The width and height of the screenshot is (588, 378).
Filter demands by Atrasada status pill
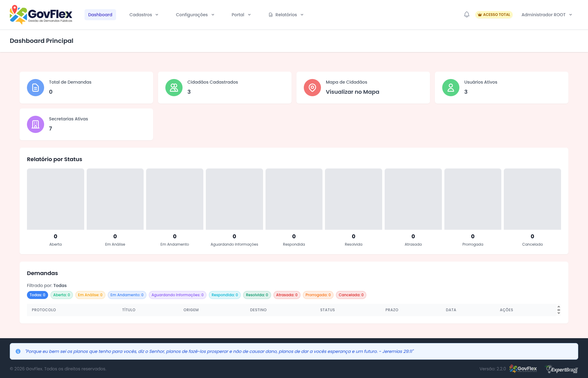287,295
